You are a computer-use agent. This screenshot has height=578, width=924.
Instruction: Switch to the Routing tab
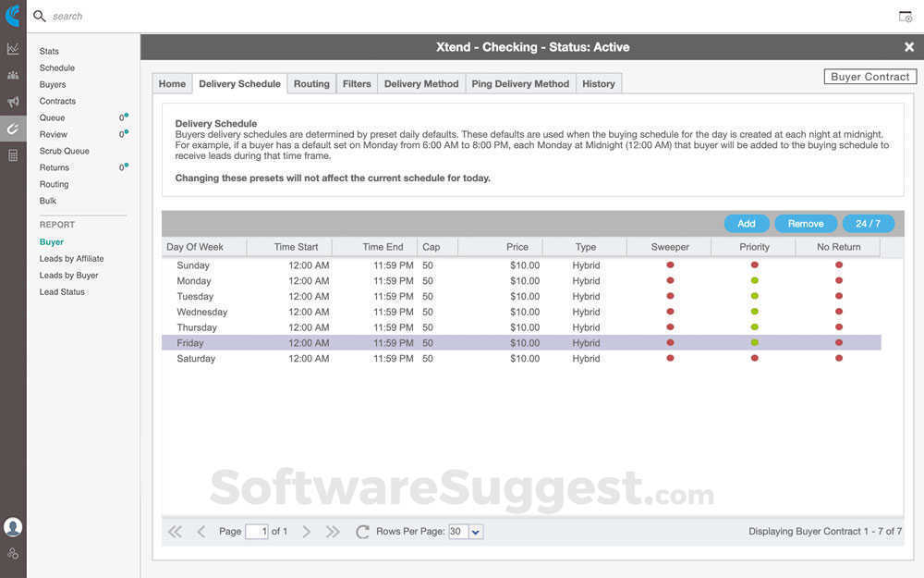coord(311,83)
